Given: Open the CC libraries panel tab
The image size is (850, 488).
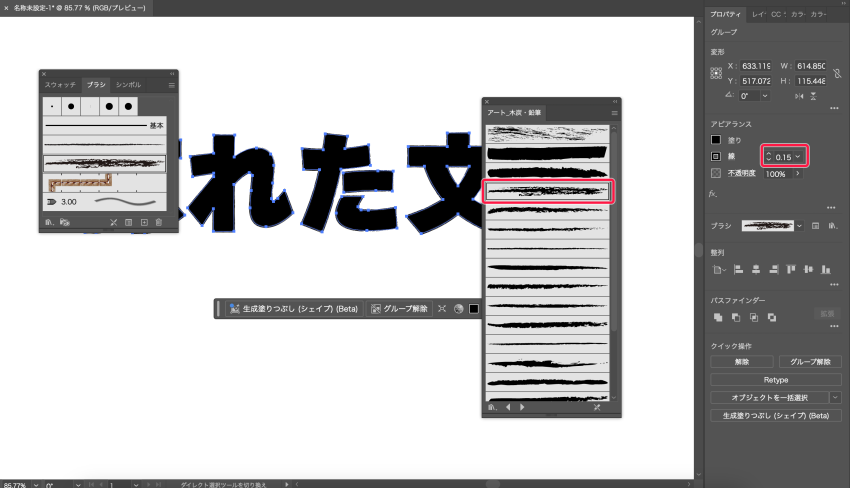Looking at the screenshot, I should click(x=778, y=15).
